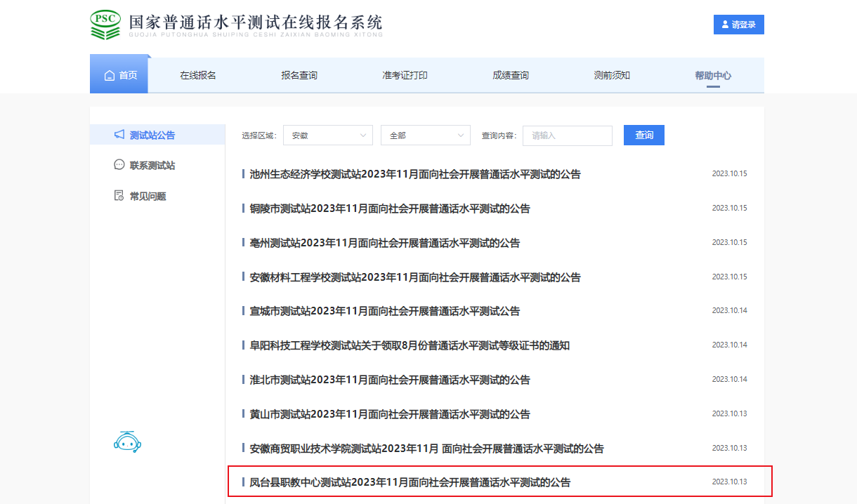Click the user icon in 请登录 button
The height and width of the screenshot is (504, 857).
725,25
